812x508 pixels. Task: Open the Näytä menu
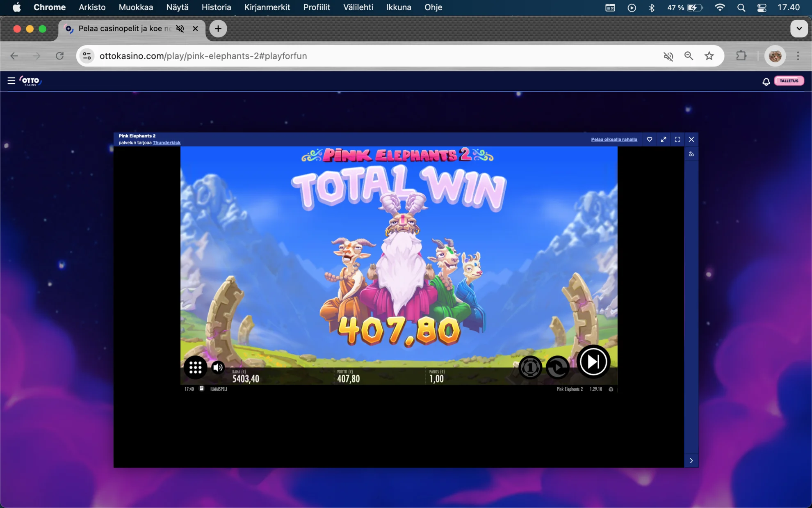tap(177, 7)
